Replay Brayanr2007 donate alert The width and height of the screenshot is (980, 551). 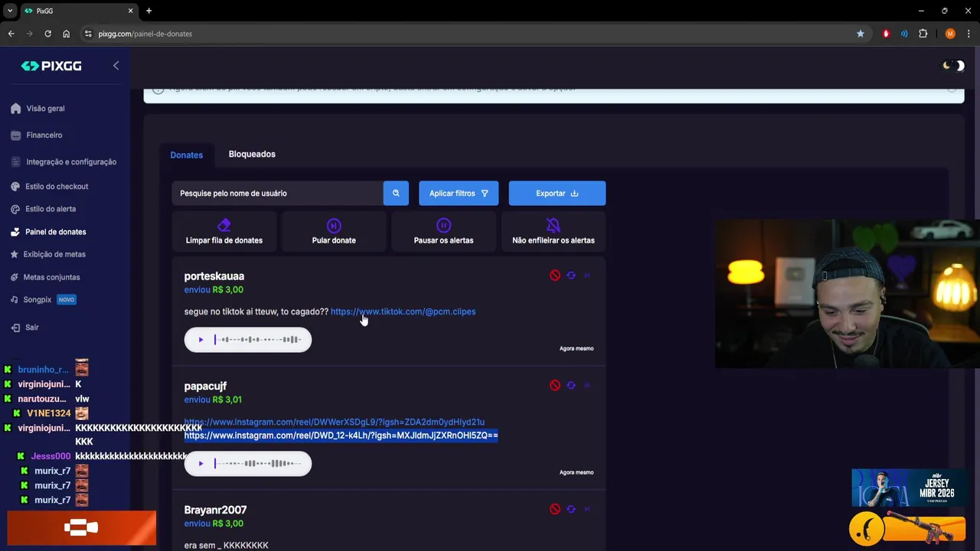pos(571,510)
